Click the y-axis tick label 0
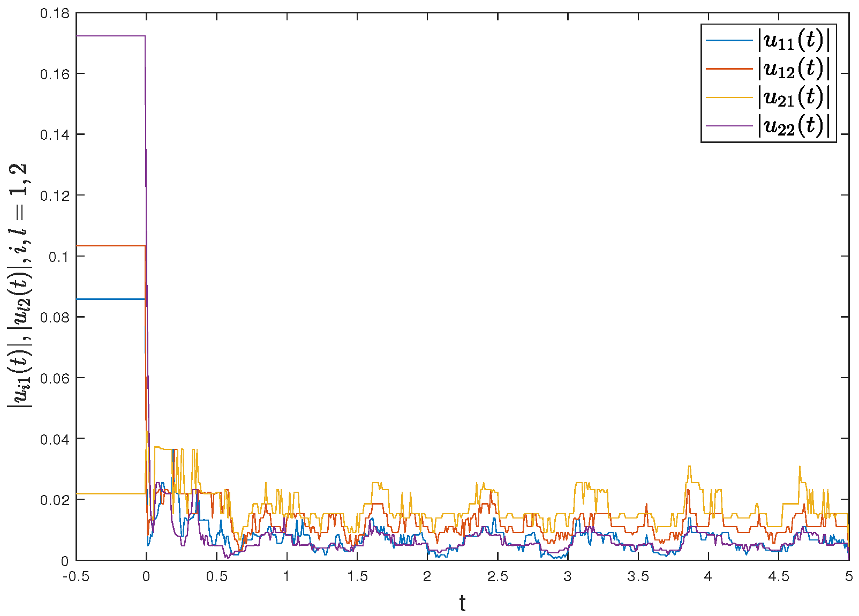Image resolution: width=859 pixels, height=616 pixels. (x=65, y=561)
